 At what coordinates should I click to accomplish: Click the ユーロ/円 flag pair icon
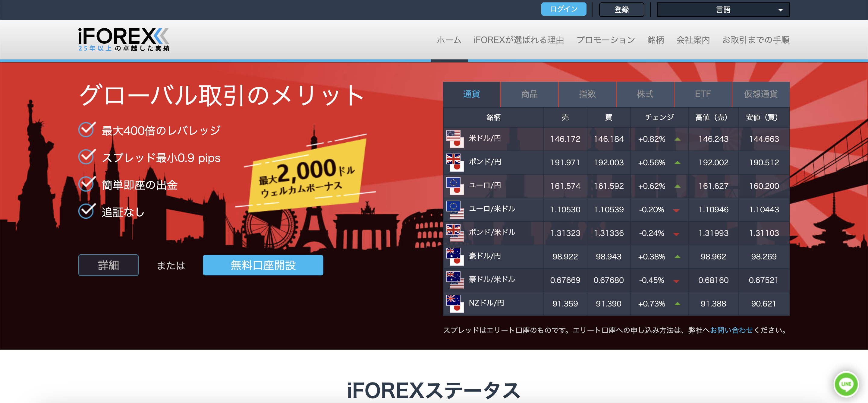[455, 186]
